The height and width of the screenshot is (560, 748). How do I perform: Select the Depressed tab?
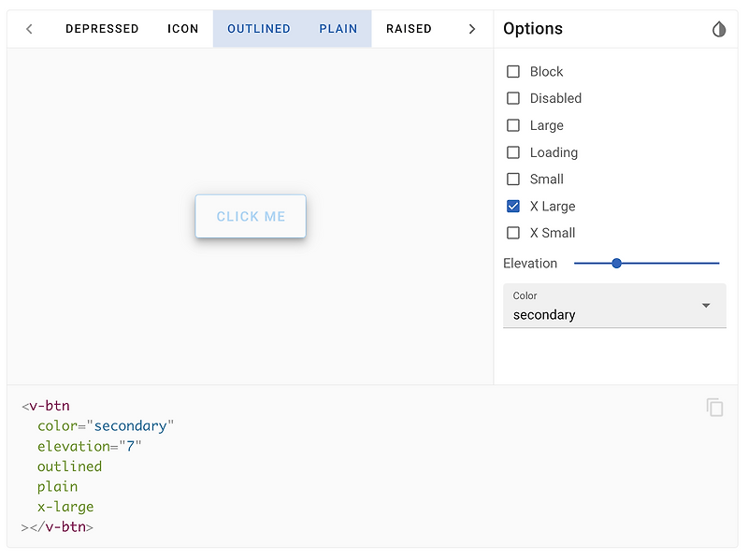pyautogui.click(x=102, y=29)
